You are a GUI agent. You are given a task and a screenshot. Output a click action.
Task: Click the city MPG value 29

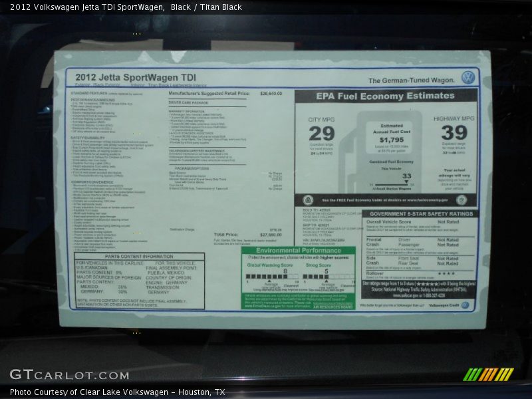coord(322,134)
